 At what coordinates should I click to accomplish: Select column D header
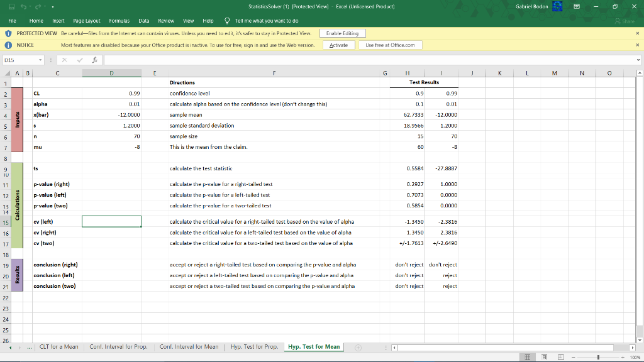pyautogui.click(x=111, y=73)
